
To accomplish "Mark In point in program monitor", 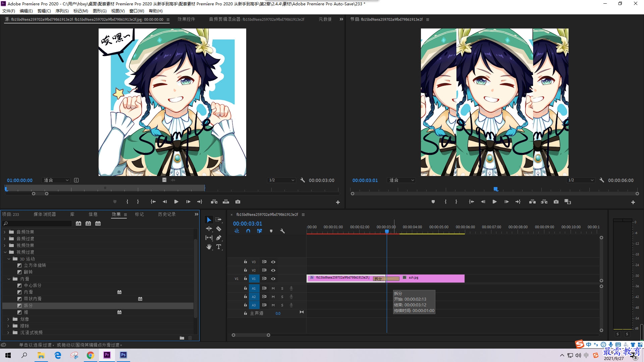I will 445,202.
